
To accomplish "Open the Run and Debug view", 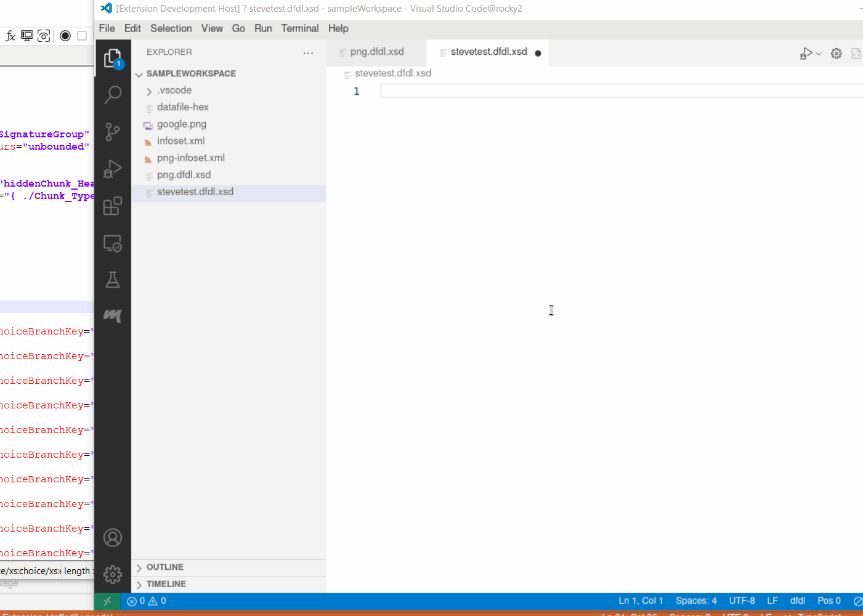I will point(113,168).
